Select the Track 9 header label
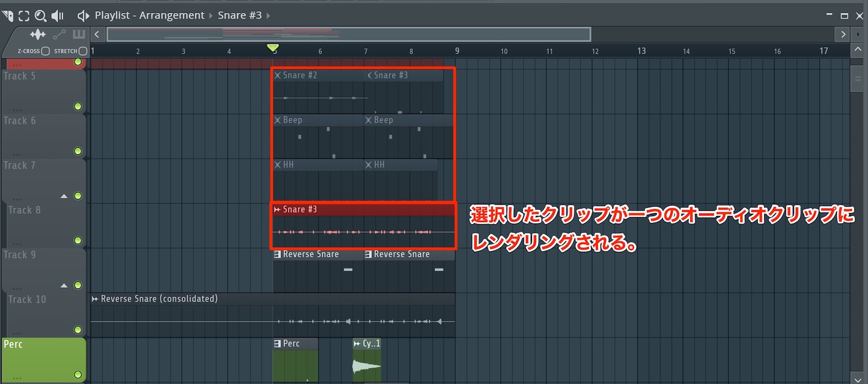This screenshot has width=868, height=384. (19, 254)
